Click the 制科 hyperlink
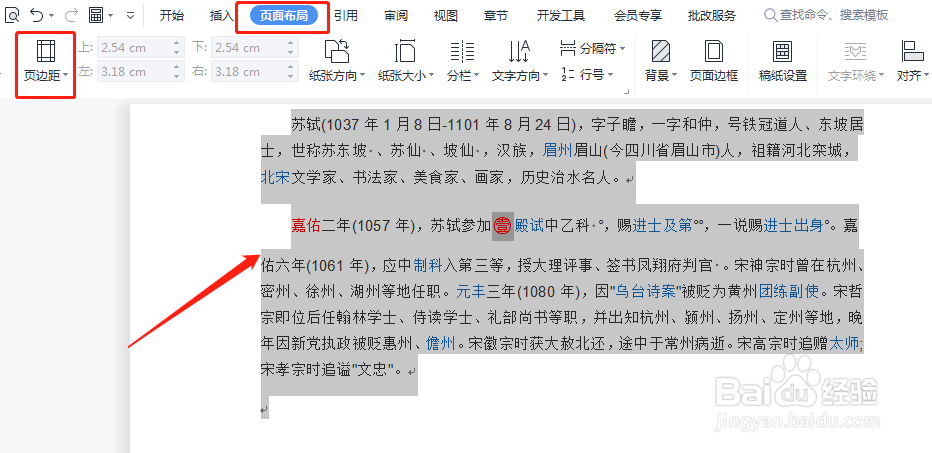Image resolution: width=932 pixels, height=453 pixels. [428, 265]
